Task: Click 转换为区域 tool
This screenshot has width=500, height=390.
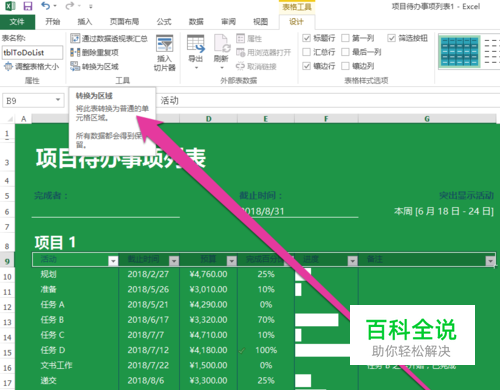Action: coord(94,66)
